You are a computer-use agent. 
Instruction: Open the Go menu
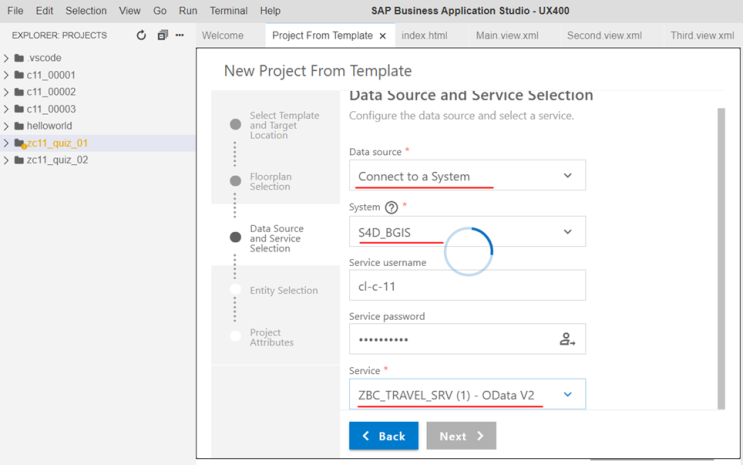pos(160,10)
